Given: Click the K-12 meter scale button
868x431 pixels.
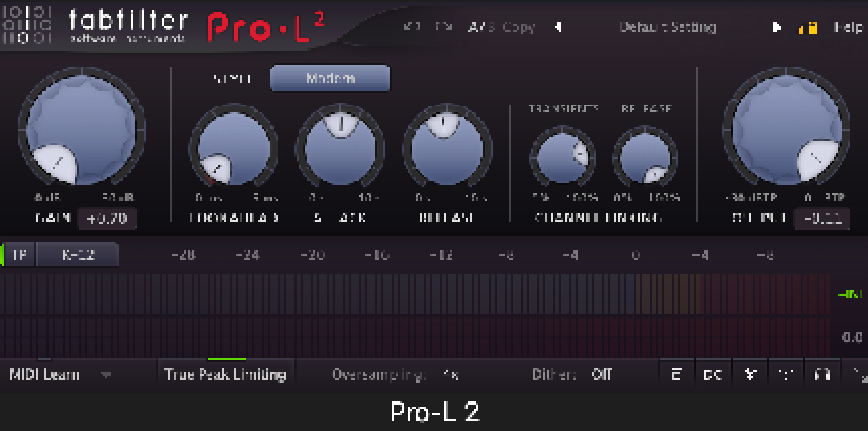Looking at the screenshot, I should coord(77,255).
